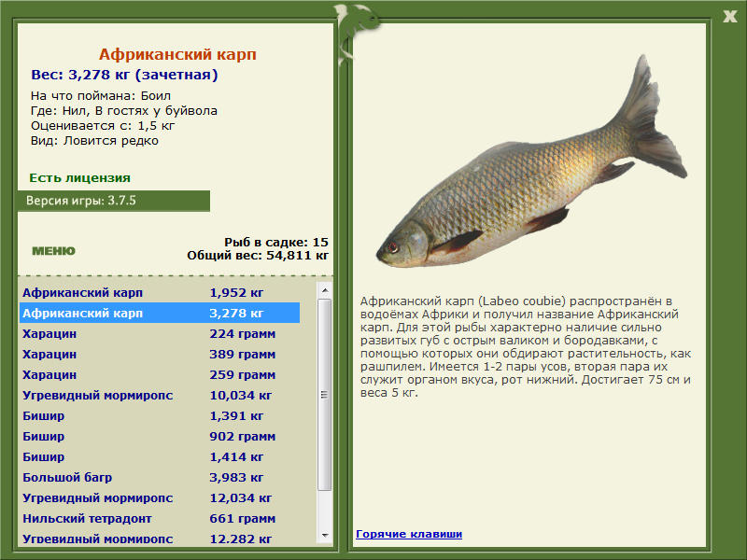Click the Есть лицензия label
The height and width of the screenshot is (560, 747).
[79, 177]
